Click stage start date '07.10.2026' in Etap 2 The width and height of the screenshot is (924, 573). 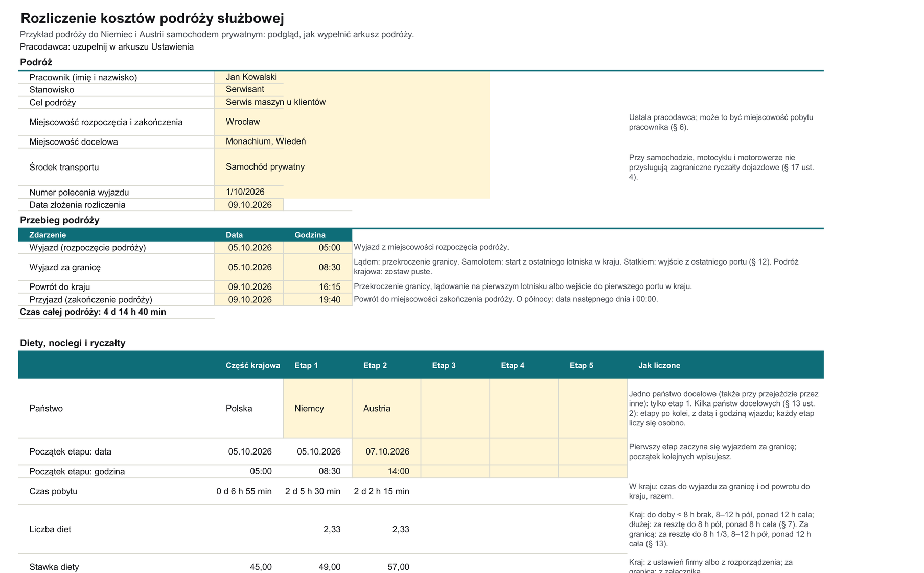tap(386, 452)
